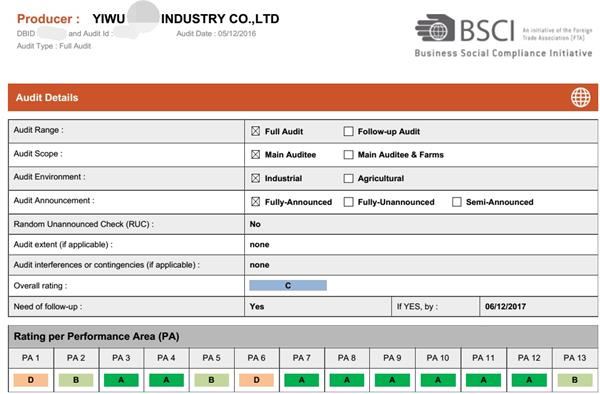Click the orange PA 6 D rating swatch
The width and height of the screenshot is (600, 394).
256,380
